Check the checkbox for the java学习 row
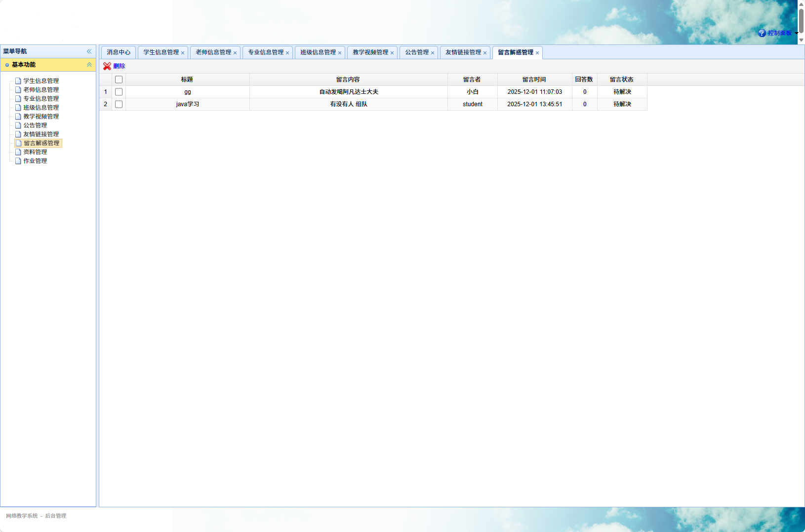The height and width of the screenshot is (532, 805). pyautogui.click(x=119, y=104)
